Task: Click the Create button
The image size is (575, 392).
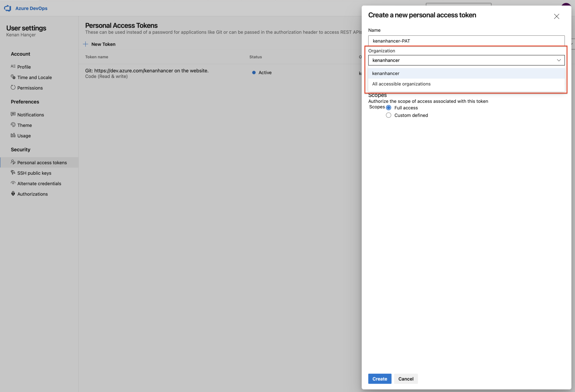Action: point(379,379)
